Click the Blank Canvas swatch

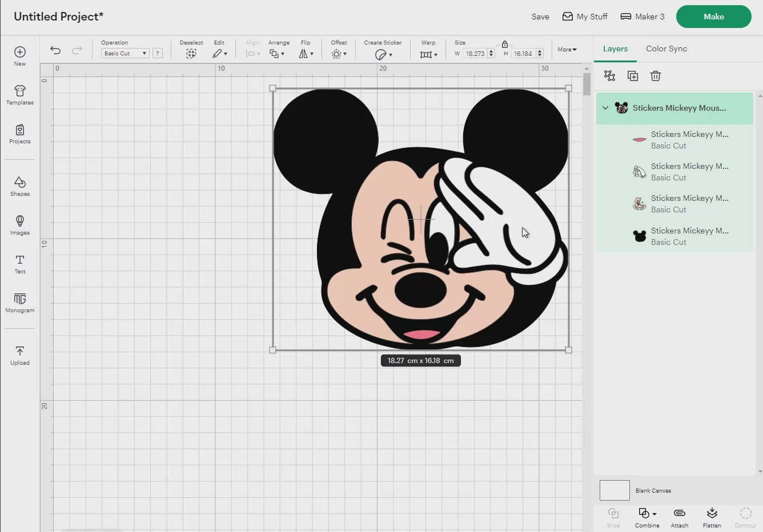point(615,490)
